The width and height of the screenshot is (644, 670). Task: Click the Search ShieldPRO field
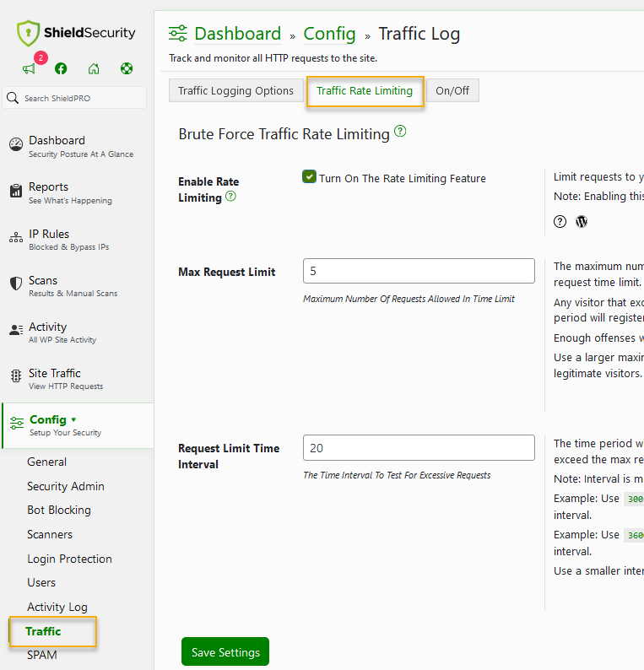(x=74, y=98)
